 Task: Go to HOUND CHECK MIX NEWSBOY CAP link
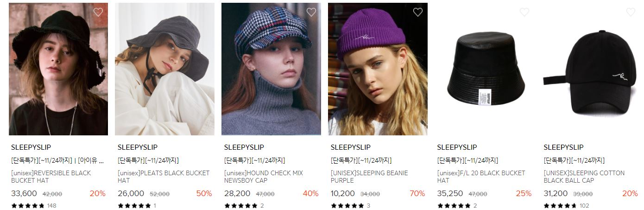point(264,177)
